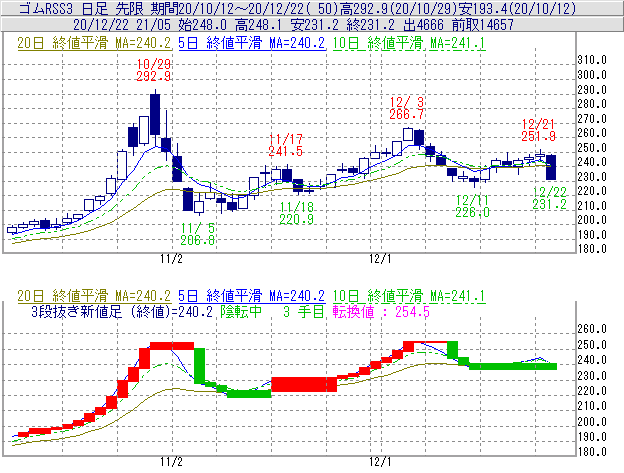The width and height of the screenshot is (624, 473).
Task: Click the 12/21 251.9 high annotation
Action: pyautogui.click(x=538, y=130)
